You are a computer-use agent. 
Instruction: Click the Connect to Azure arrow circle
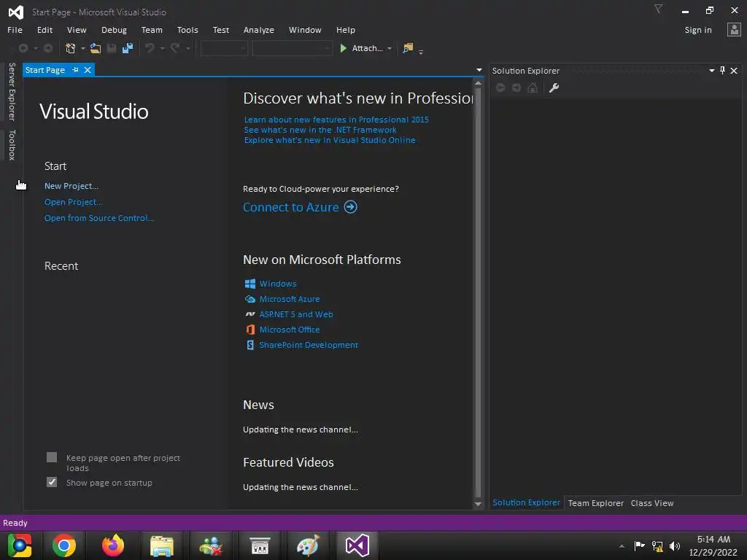351,207
